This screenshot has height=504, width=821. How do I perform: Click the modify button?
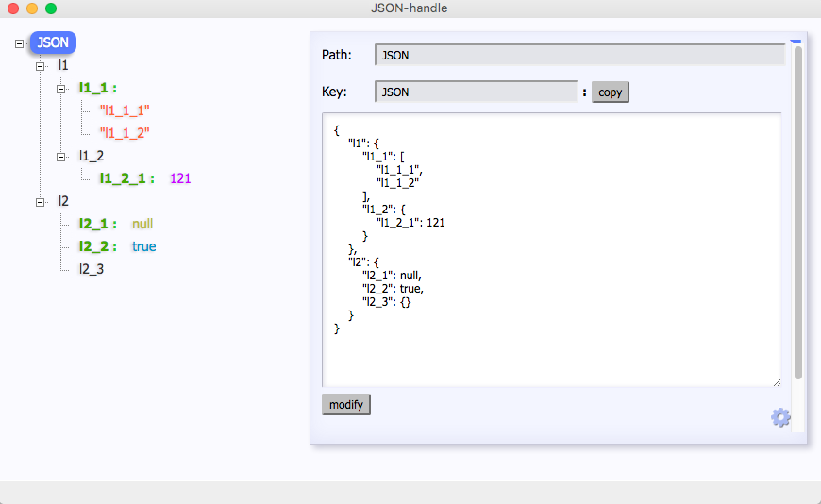coord(346,405)
